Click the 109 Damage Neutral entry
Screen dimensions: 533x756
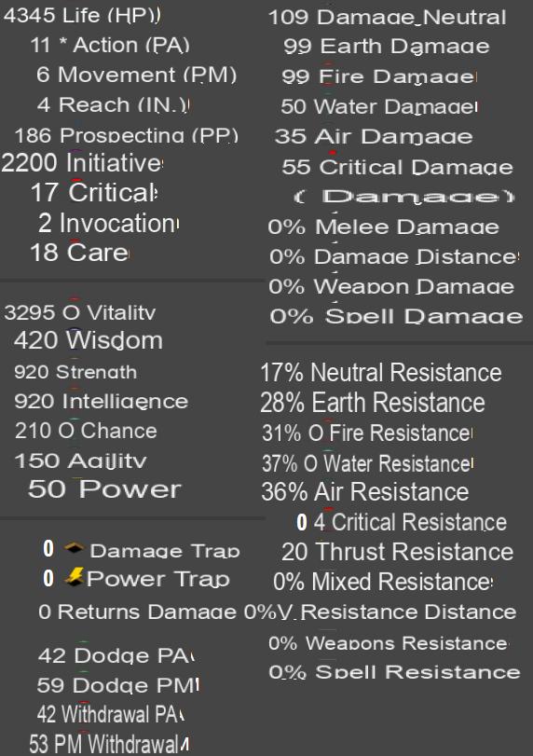387,18
